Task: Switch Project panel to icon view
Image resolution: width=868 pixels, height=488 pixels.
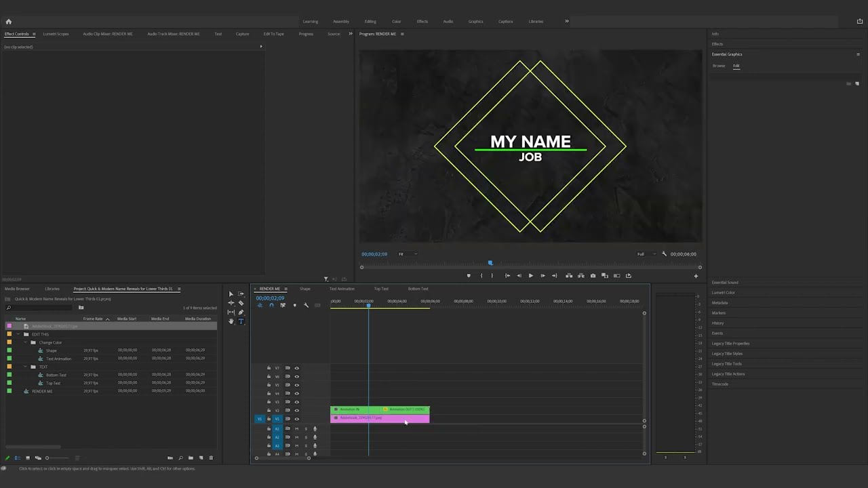Action: point(28,457)
